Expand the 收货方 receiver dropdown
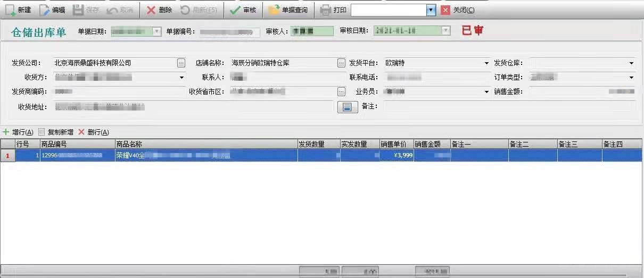The image size is (644, 278). (181, 78)
